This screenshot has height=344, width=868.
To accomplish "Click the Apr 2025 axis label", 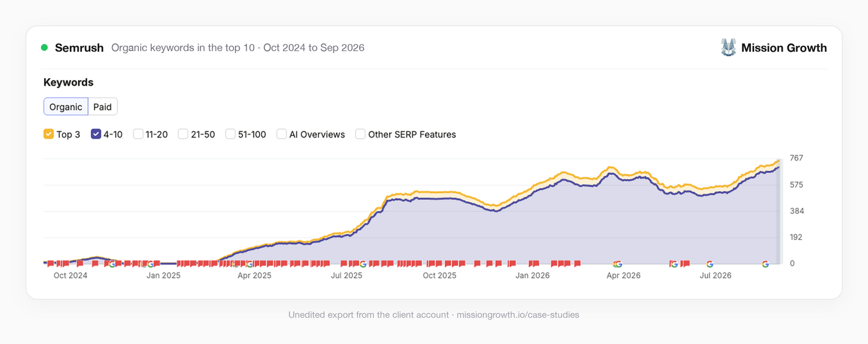I will point(254,276).
